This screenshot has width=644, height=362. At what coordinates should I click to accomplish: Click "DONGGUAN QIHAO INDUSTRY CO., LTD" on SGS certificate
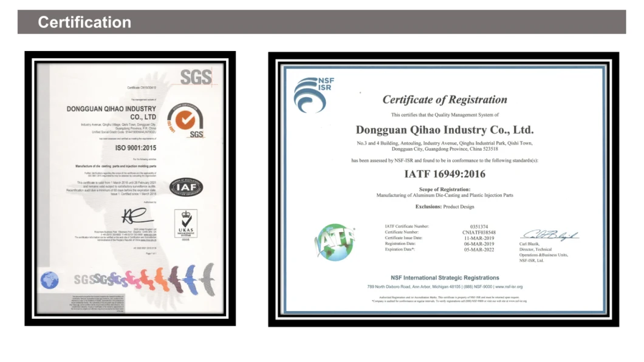point(111,112)
